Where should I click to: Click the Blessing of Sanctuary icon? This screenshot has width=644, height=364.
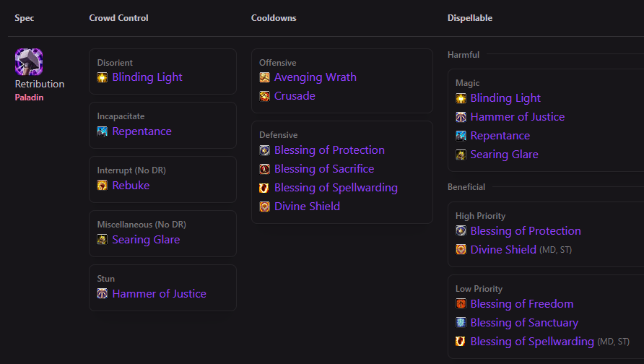pos(461,323)
